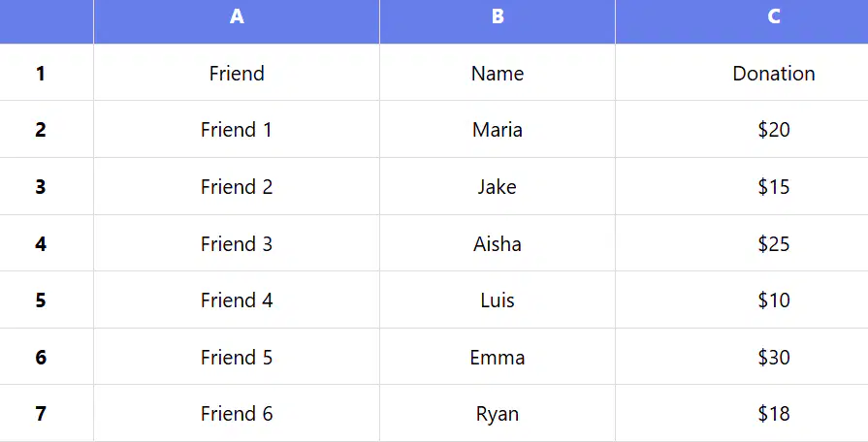
Task: Click the $30 donation cell
Action: point(742,357)
